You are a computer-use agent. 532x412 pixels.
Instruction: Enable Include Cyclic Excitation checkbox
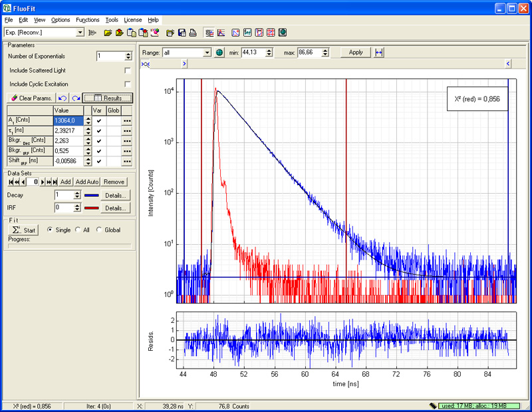click(128, 84)
